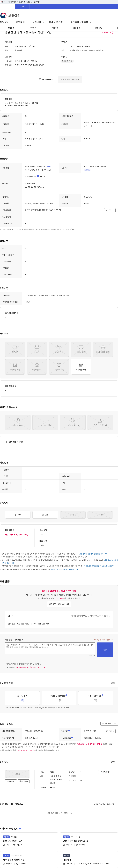The width and height of the screenshot is (118, 868).
Task: Click the 필기 selection step icon
Action: (x=73, y=514)
